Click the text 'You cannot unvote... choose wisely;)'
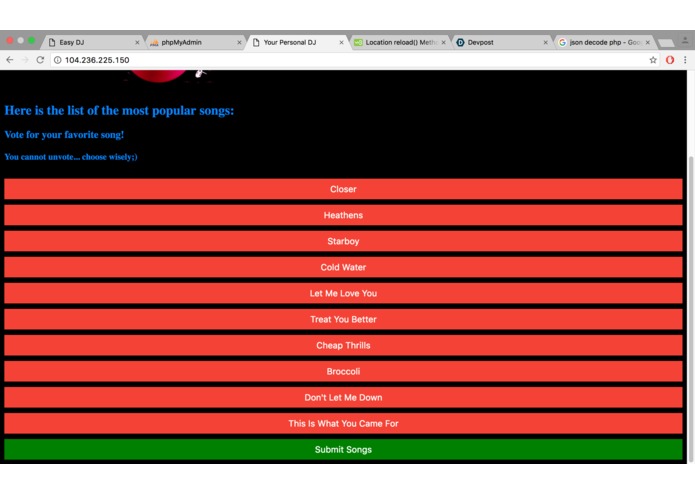 [x=71, y=157]
